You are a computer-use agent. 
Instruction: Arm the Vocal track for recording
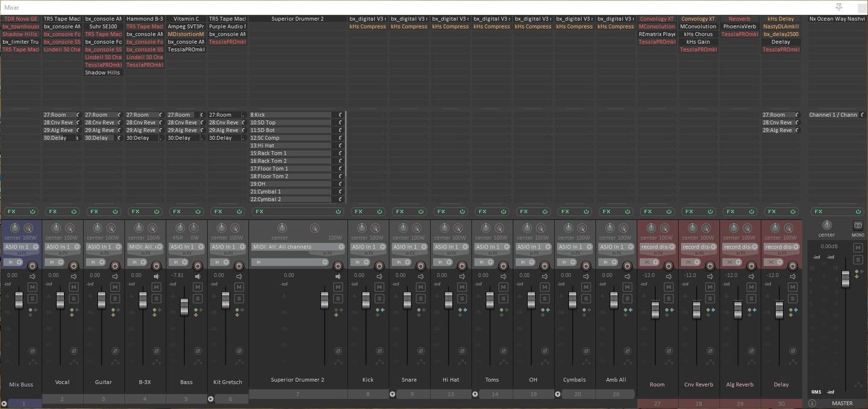pyautogui.click(x=74, y=266)
